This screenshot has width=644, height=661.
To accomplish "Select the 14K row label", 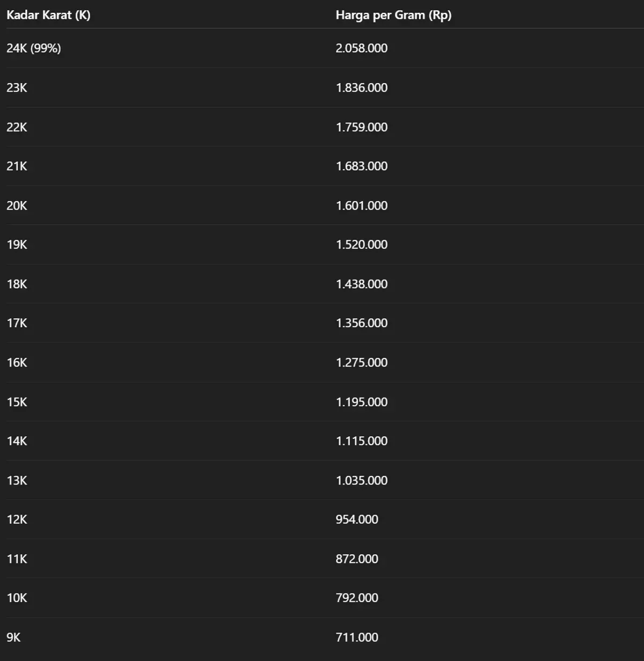I will [x=17, y=441].
